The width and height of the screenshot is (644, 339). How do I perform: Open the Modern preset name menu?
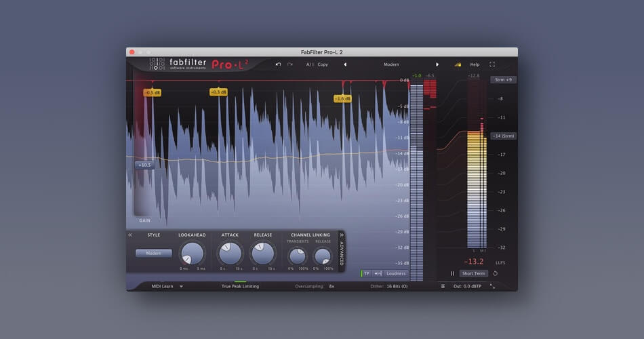391,64
